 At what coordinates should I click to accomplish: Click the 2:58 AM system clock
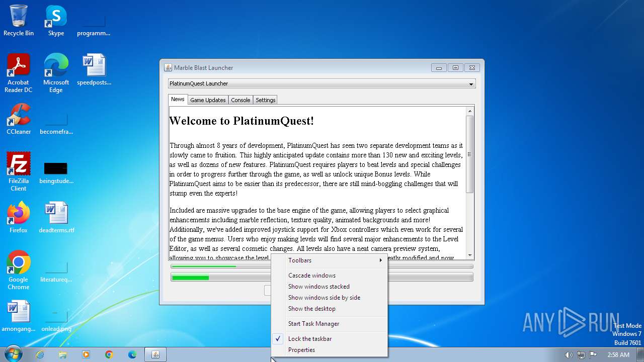coord(618,354)
